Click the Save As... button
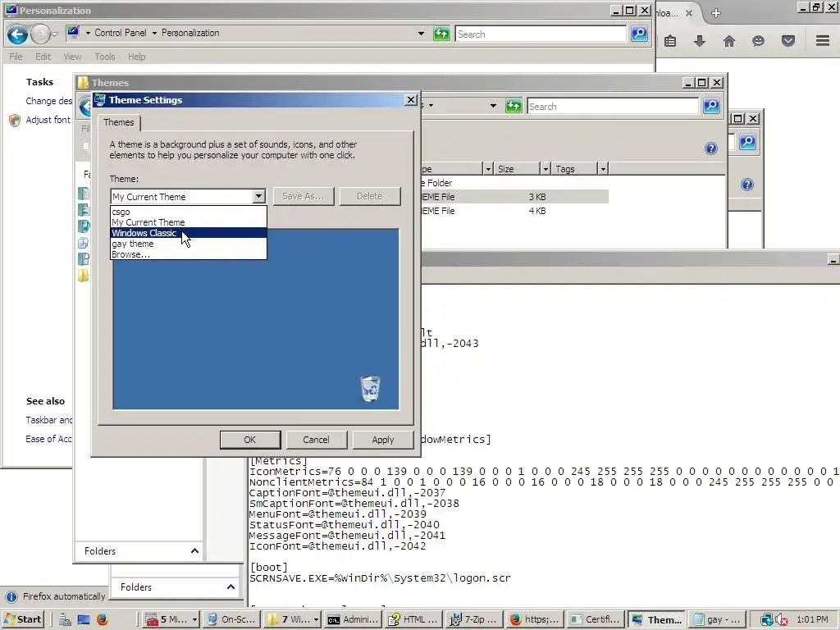Viewport: 840px width, 630px height. pyautogui.click(x=304, y=196)
